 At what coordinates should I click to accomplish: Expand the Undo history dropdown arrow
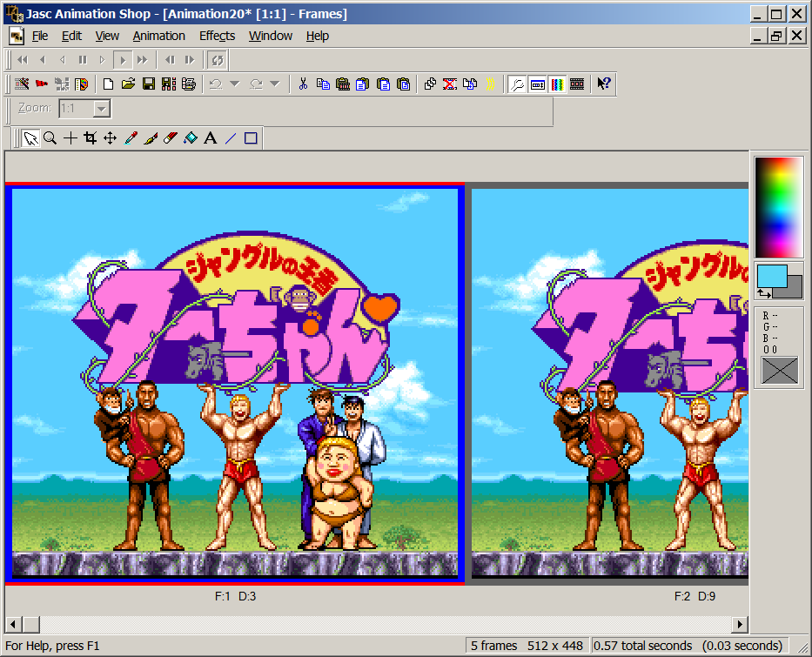(x=235, y=84)
